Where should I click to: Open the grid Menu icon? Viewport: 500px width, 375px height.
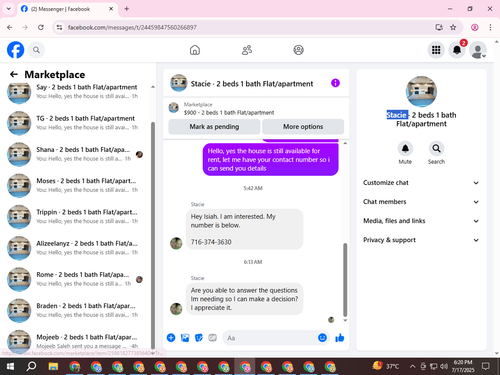pos(436,50)
